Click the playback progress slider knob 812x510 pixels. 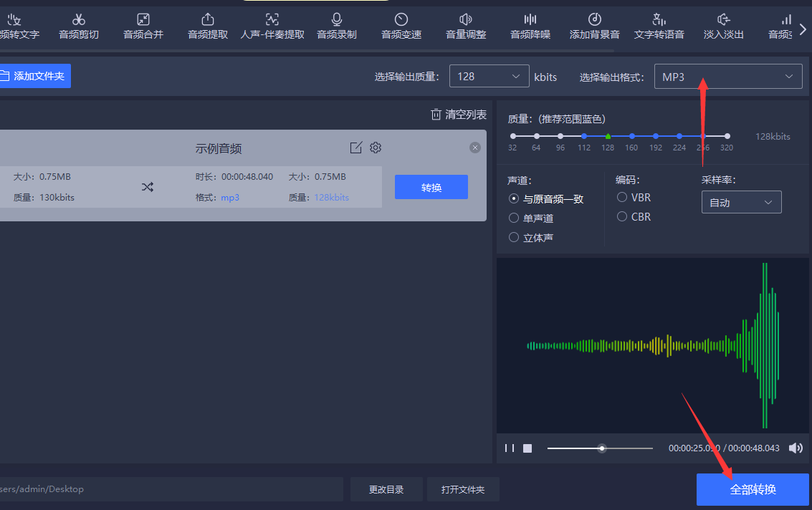point(602,448)
